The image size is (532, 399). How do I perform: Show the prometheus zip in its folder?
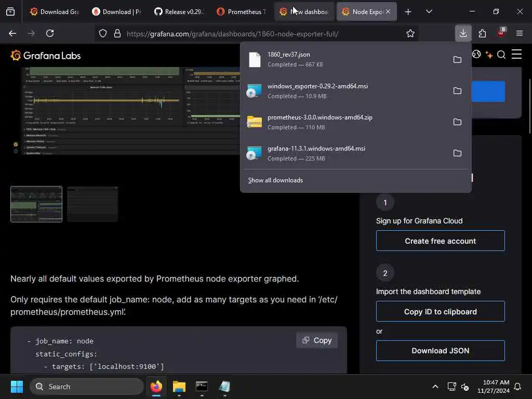(x=457, y=122)
